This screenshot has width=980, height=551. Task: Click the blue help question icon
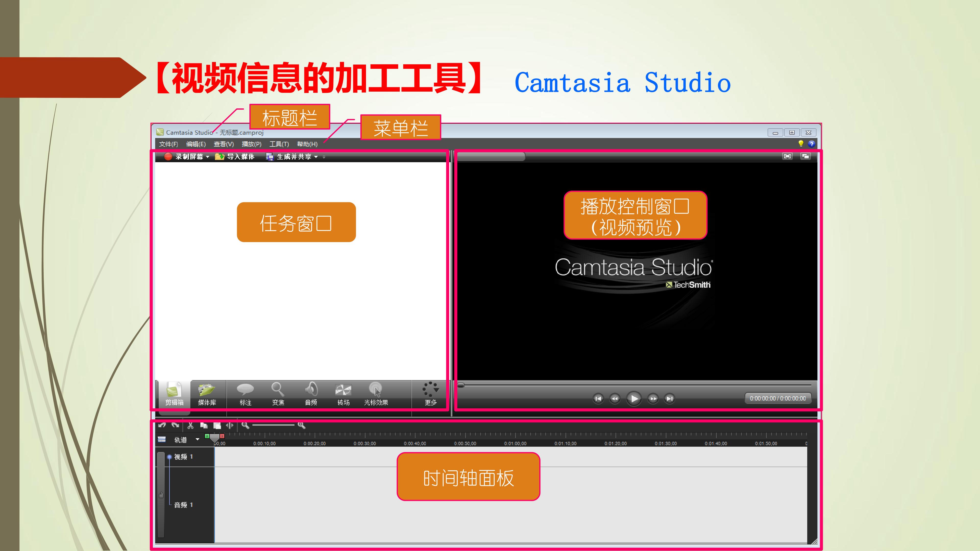click(x=812, y=144)
